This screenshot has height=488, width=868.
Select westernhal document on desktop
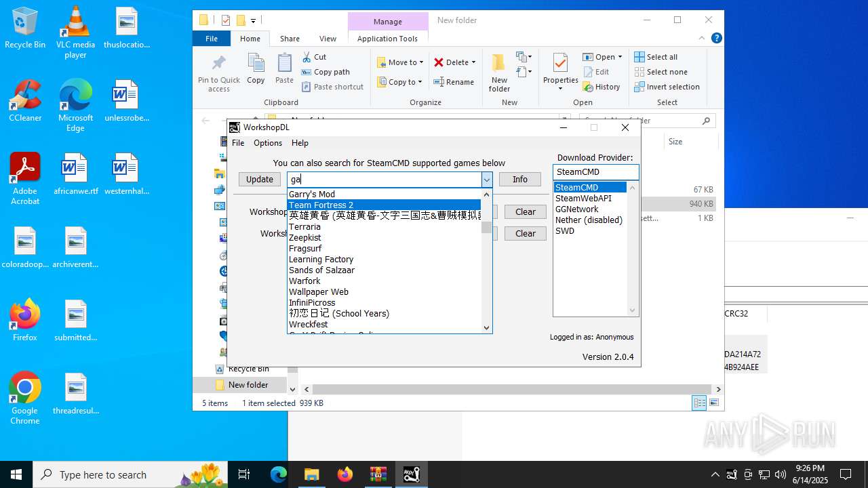(126, 175)
